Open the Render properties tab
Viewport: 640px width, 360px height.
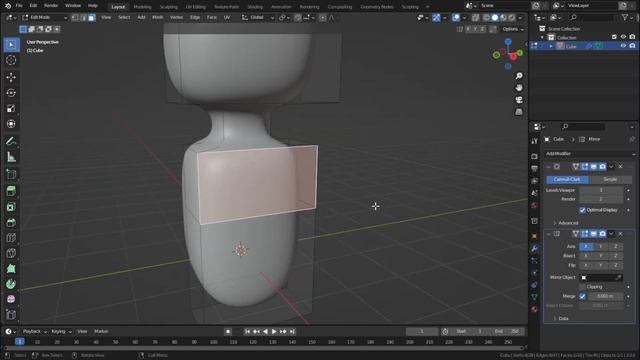[x=535, y=156]
